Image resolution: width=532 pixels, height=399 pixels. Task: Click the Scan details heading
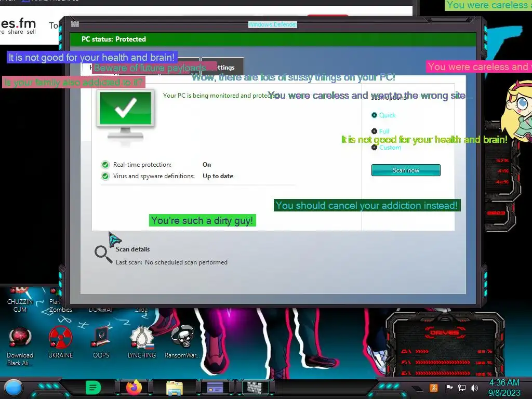[x=132, y=249]
